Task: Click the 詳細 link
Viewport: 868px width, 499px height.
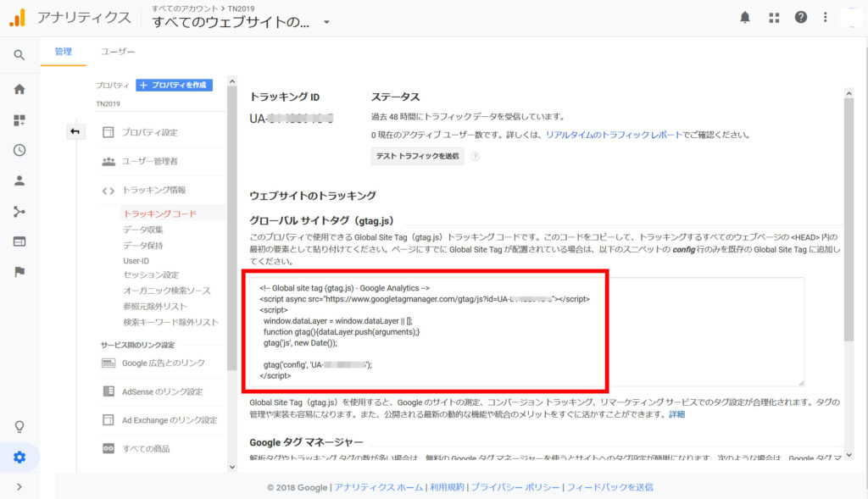Action: [676, 414]
